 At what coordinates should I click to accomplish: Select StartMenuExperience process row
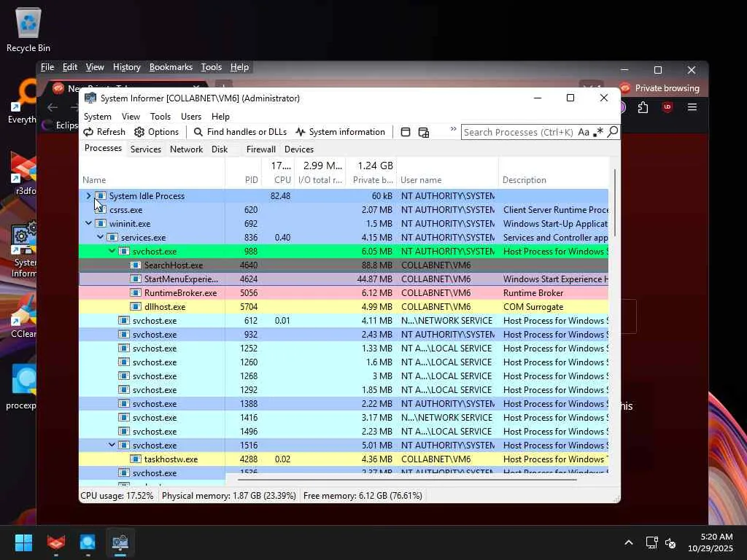(x=344, y=279)
